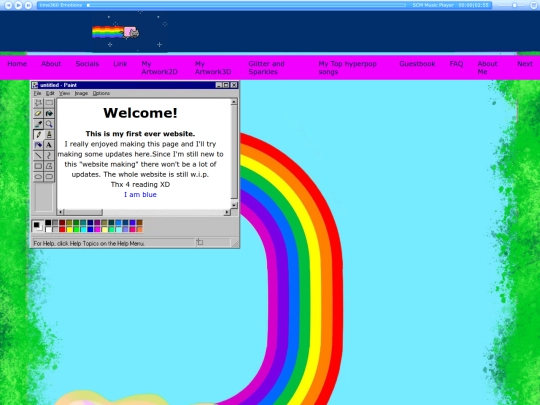
Task: Open My Artwork2D page
Action: [159, 68]
